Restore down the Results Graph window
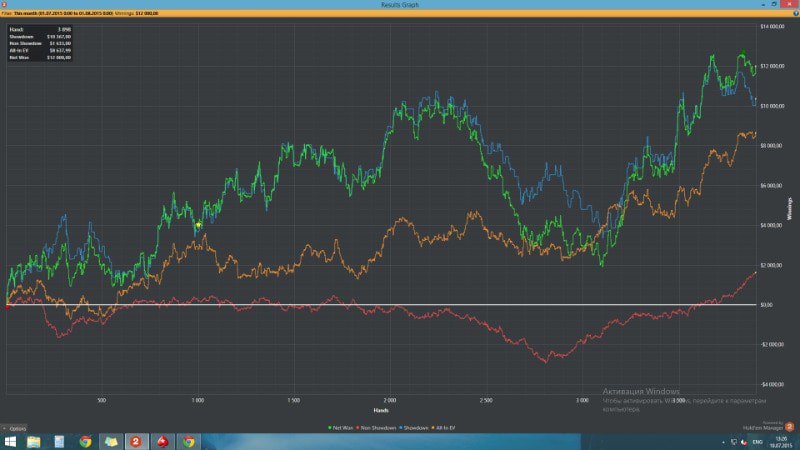800x450 pixels. 774,4
